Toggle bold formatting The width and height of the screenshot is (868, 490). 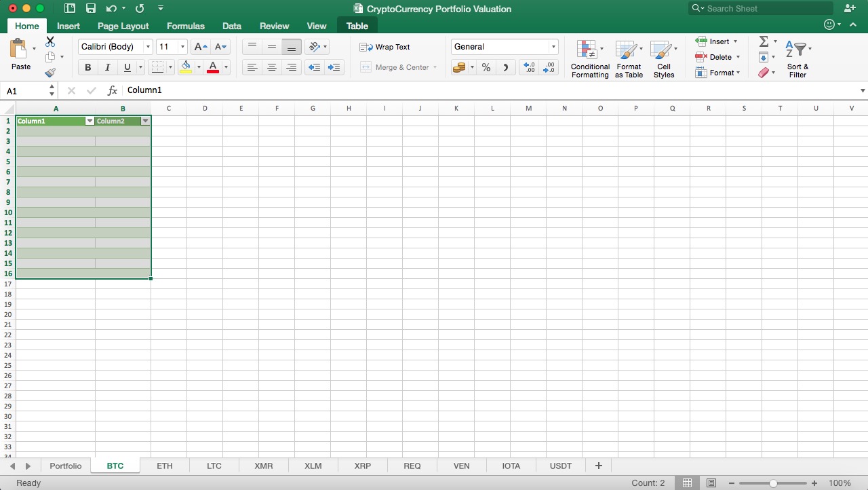tap(87, 67)
